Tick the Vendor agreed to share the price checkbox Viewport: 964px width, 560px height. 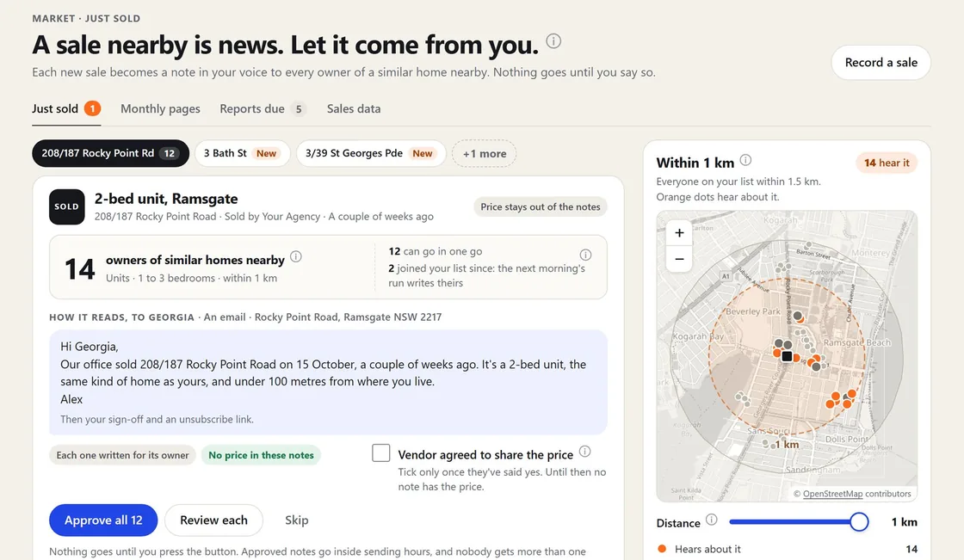pos(381,453)
